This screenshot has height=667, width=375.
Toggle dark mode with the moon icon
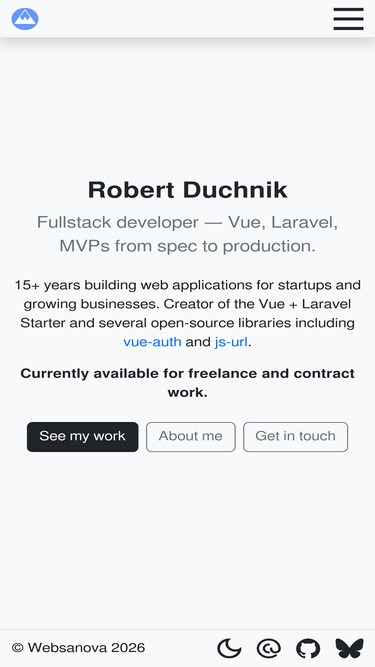(x=229, y=648)
